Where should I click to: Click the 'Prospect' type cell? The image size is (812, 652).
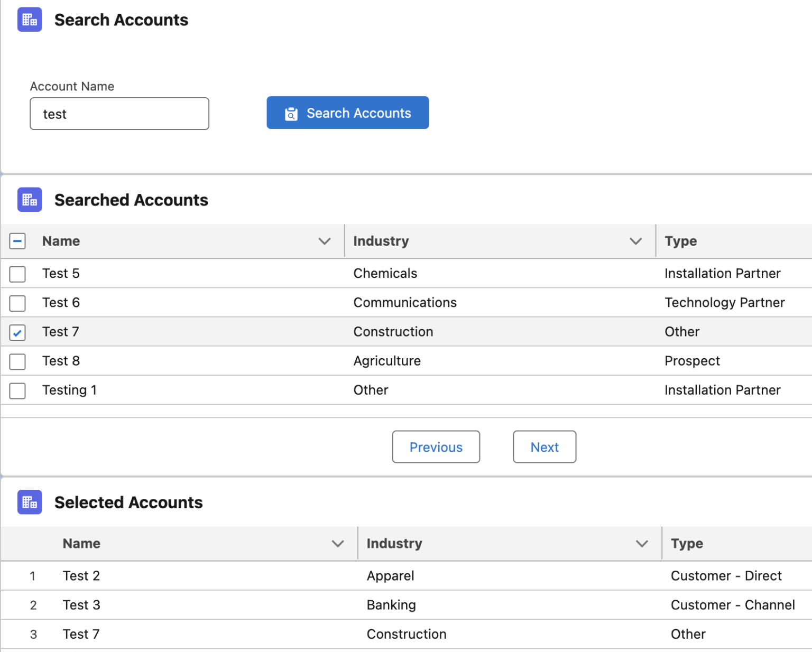pos(692,361)
